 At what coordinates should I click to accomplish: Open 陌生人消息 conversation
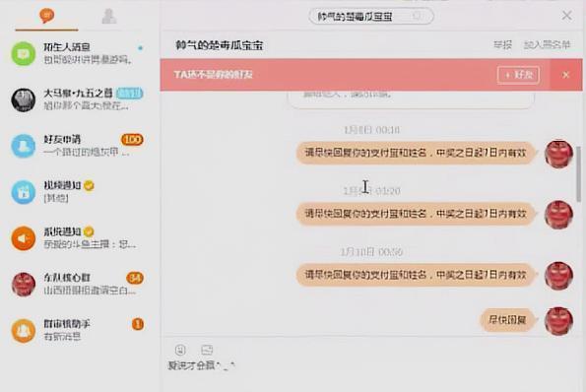[x=79, y=53]
